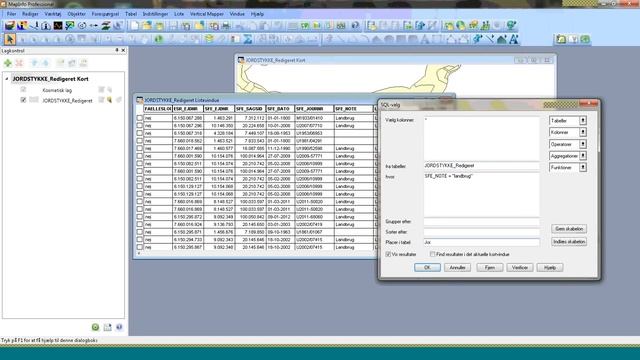Screen dimensions: 640x360
Task: Click the Print icon in toolbar
Action: (226, 26)
